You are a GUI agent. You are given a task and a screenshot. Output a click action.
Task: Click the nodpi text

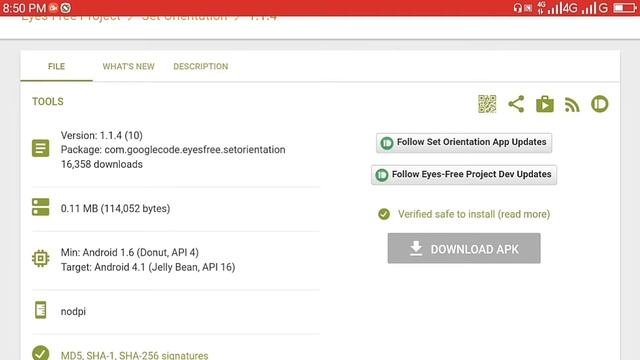pyautogui.click(x=73, y=311)
